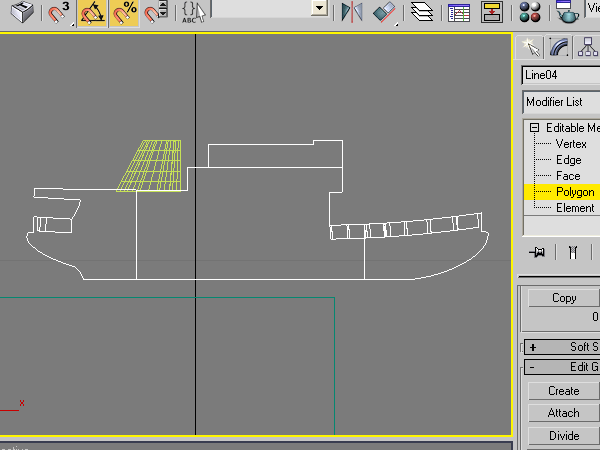The image size is (600, 450).
Task: Switch to the Modify panel tab
Action: [x=559, y=47]
